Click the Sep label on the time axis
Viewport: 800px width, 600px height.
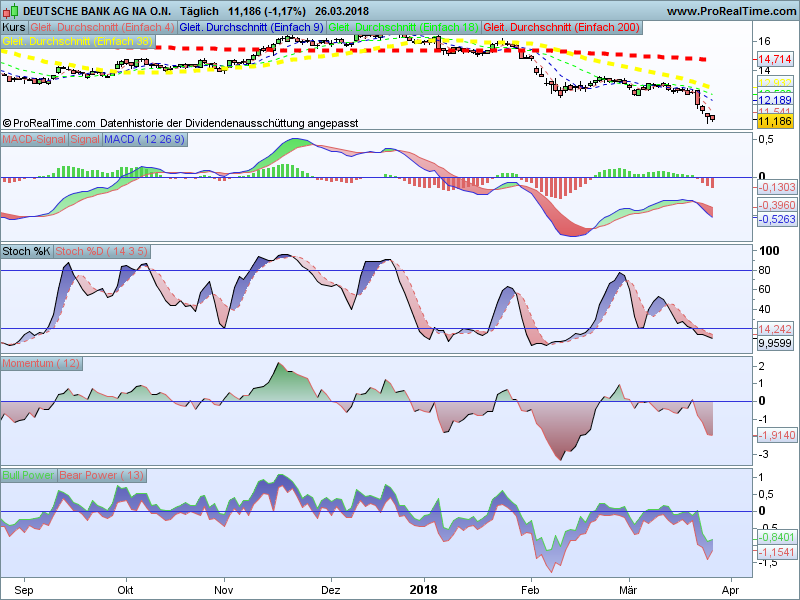[24, 590]
